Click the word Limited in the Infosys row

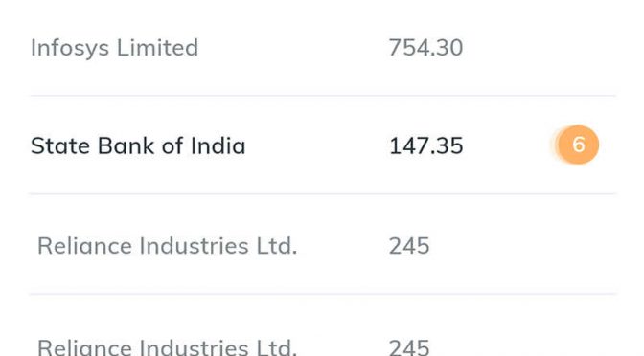click(x=158, y=47)
